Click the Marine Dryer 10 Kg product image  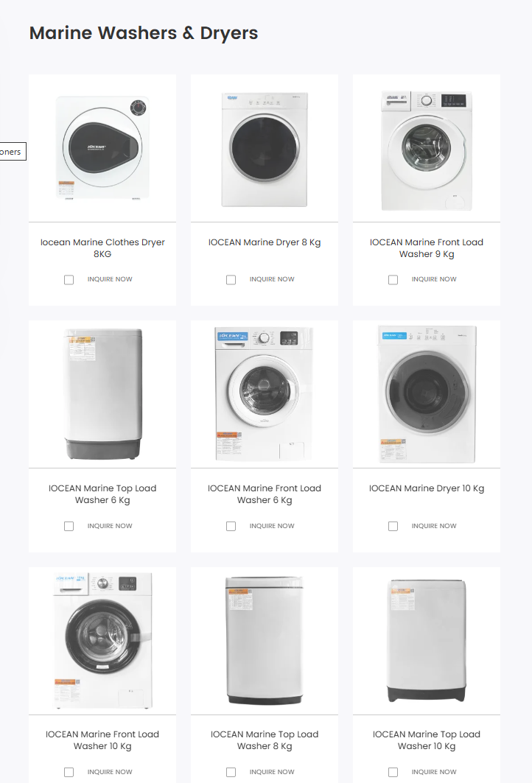click(427, 395)
